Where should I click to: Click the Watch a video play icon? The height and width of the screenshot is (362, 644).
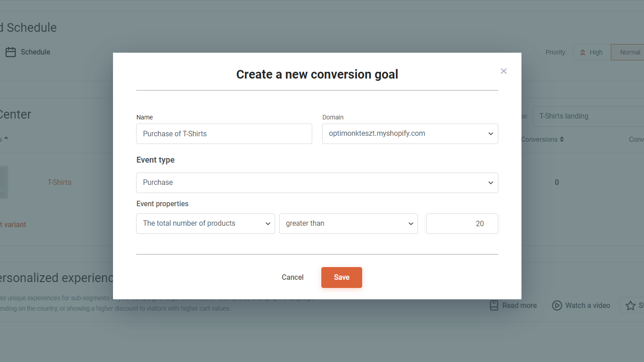click(x=557, y=306)
